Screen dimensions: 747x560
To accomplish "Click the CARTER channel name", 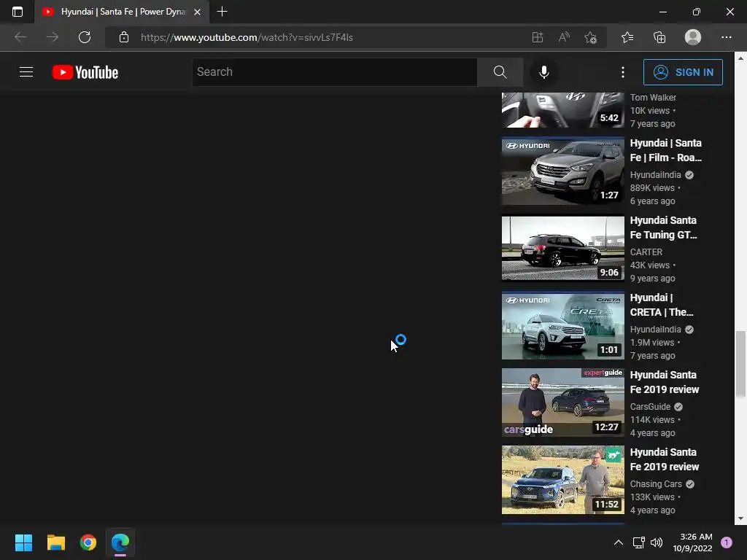I will click(x=646, y=252).
